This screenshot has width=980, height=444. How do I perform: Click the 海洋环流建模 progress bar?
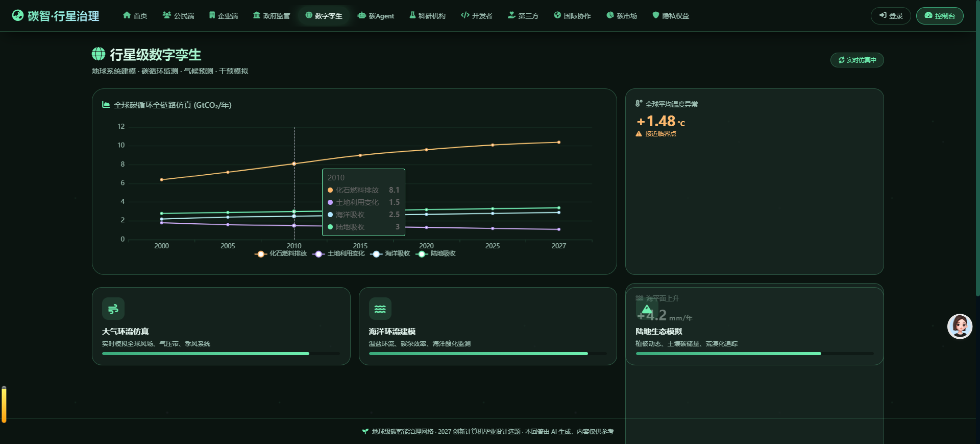point(488,354)
